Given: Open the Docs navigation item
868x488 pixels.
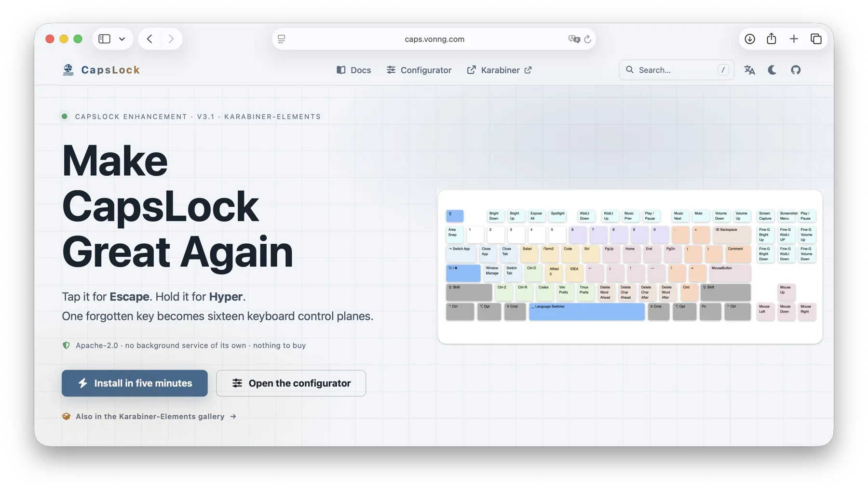Looking at the screenshot, I should tap(354, 70).
